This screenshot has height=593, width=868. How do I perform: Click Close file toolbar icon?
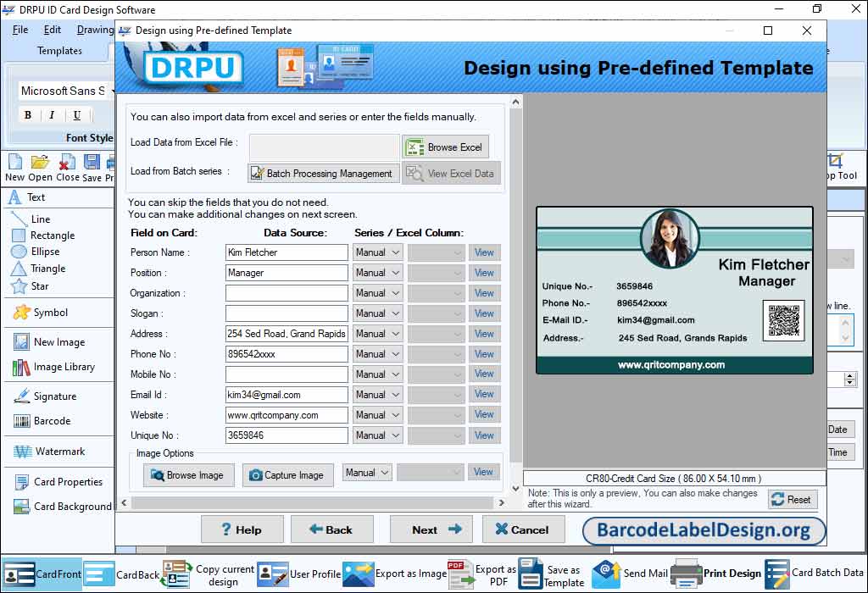pyautogui.click(x=68, y=169)
